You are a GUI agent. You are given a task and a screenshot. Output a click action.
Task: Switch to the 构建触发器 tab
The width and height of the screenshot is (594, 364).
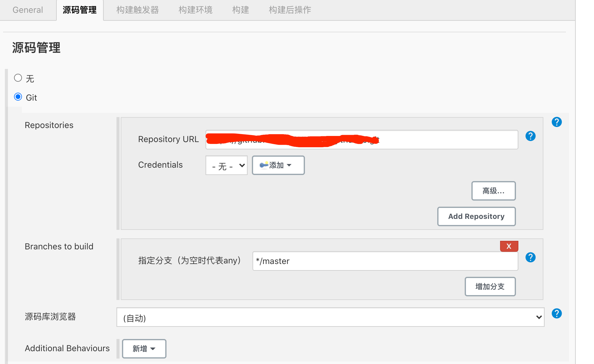138,10
